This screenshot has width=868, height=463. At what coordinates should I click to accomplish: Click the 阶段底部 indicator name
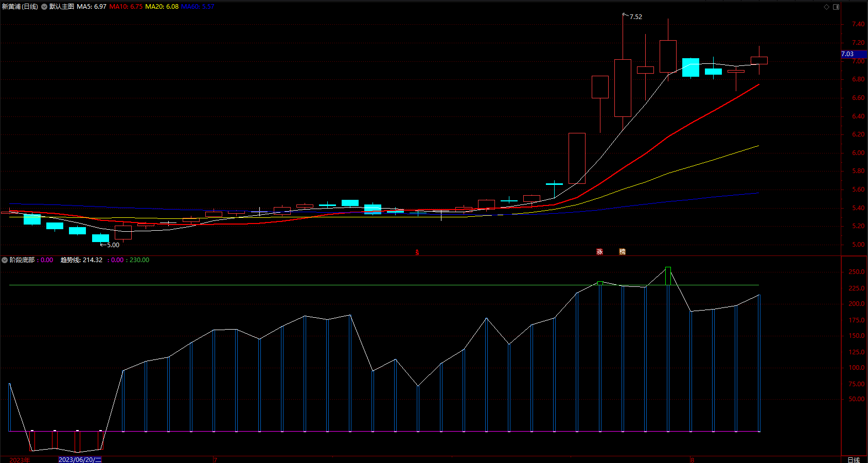[22, 260]
